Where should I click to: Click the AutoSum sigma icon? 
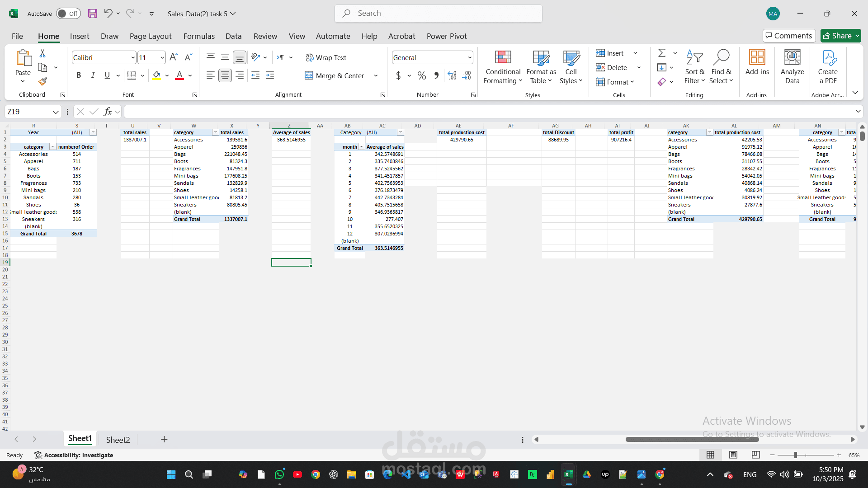pos(662,53)
